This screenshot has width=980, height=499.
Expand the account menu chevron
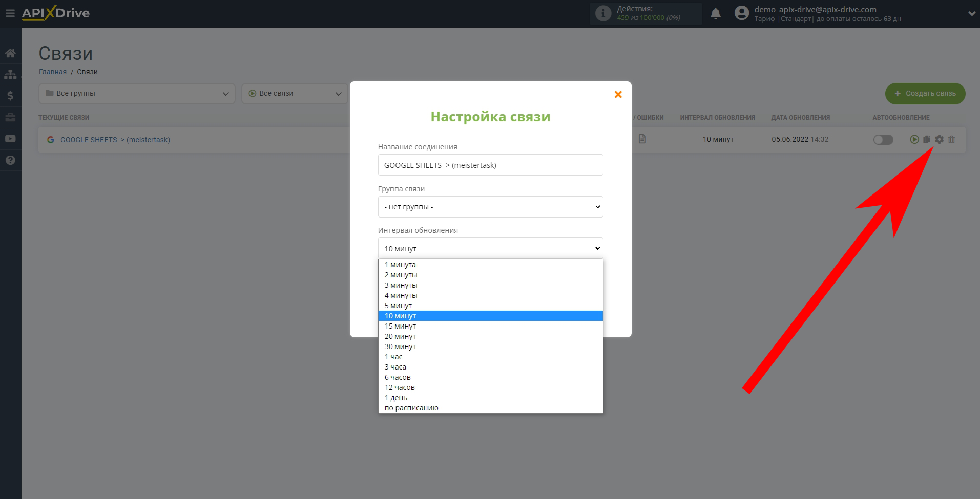tap(972, 14)
